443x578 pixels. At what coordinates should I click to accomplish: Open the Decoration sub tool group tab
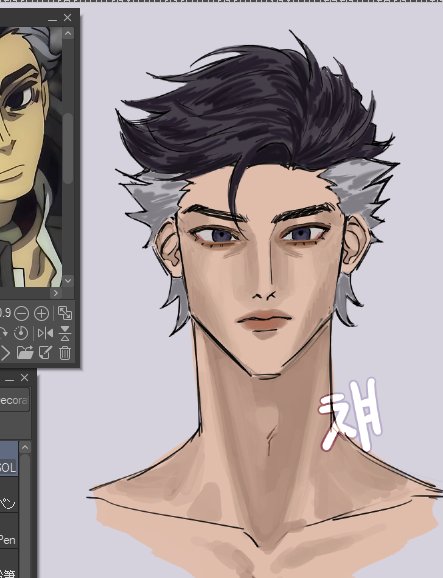[x=14, y=400]
